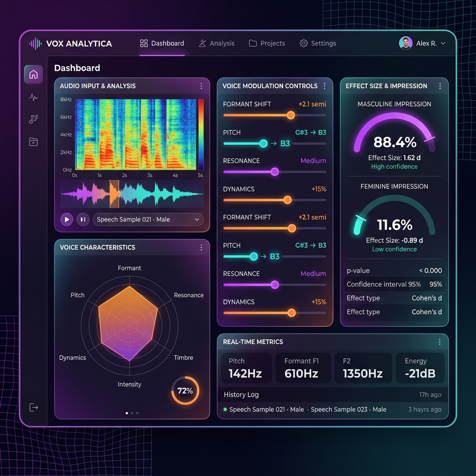Open the Home icon in sidebar
This screenshot has height=476, width=476.
tap(33, 74)
